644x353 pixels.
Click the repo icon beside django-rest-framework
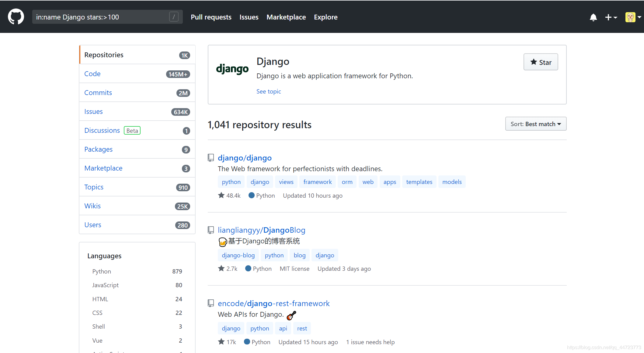click(x=211, y=303)
